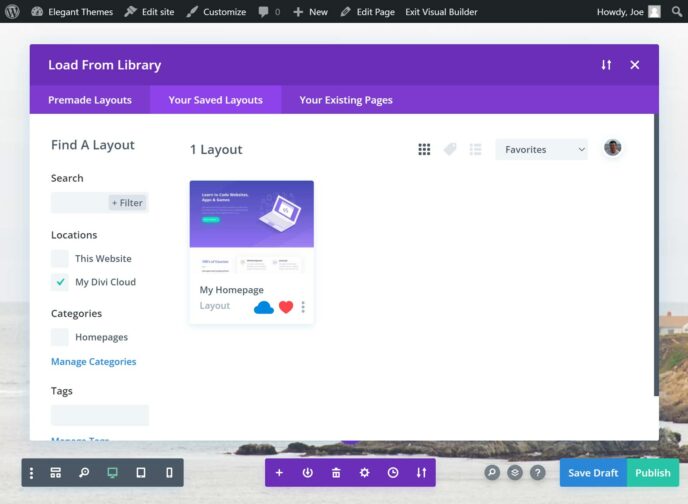This screenshot has width=688, height=504.
Task: Toggle the red heart favorite icon
Action: (286, 307)
